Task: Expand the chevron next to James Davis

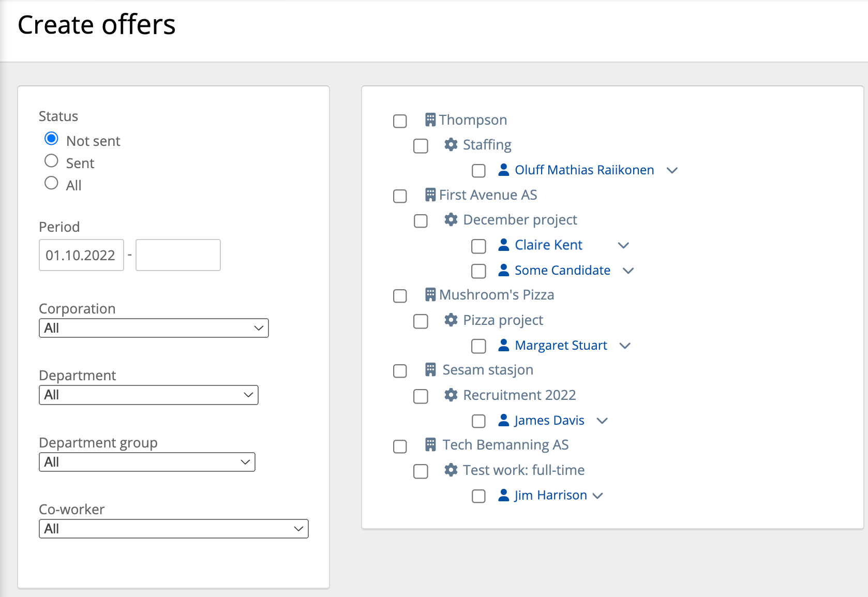Action: click(x=602, y=421)
